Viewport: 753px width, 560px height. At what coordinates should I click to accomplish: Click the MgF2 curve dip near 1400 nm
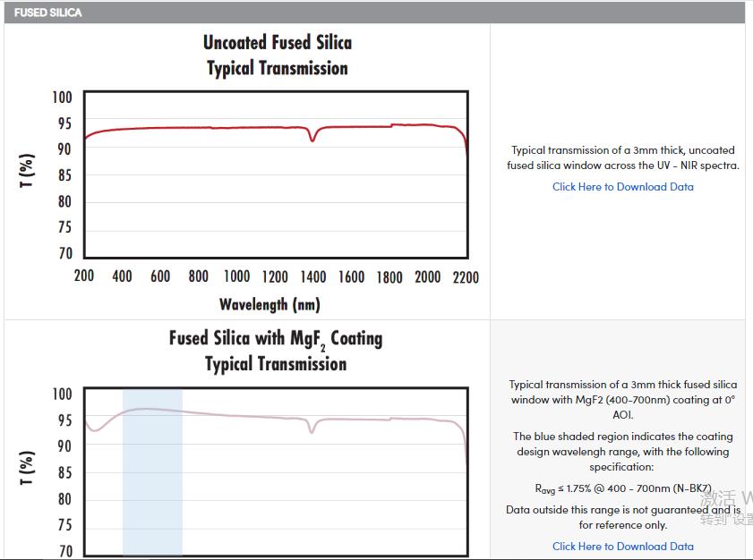pos(312,430)
